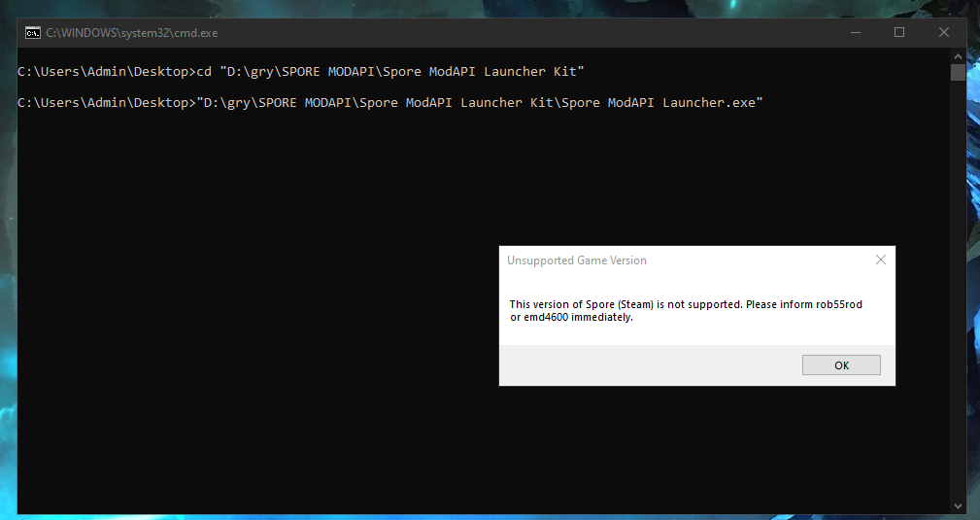The height and width of the screenshot is (520, 980).
Task: Click the 'Spore ModAPI Launcher.exe' command line
Action: tap(390, 102)
